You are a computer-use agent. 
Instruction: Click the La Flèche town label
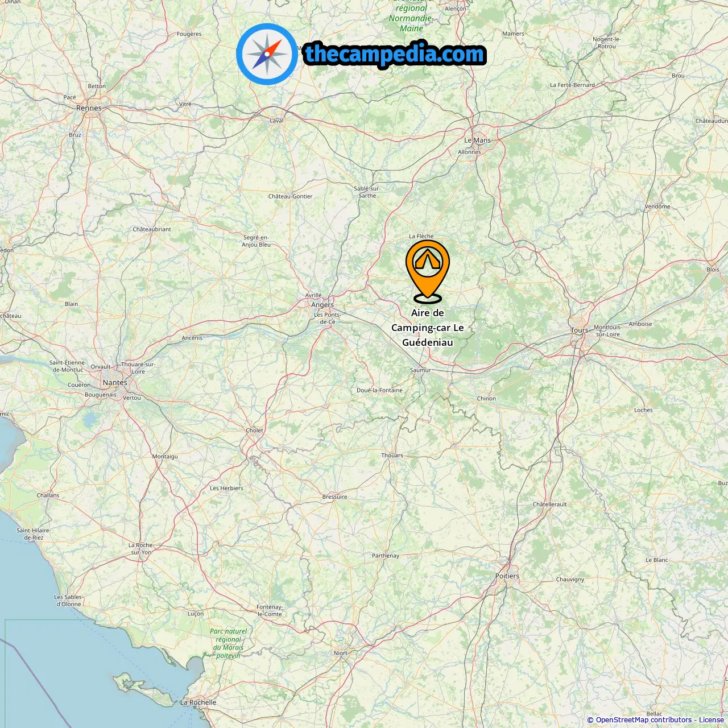(421, 236)
